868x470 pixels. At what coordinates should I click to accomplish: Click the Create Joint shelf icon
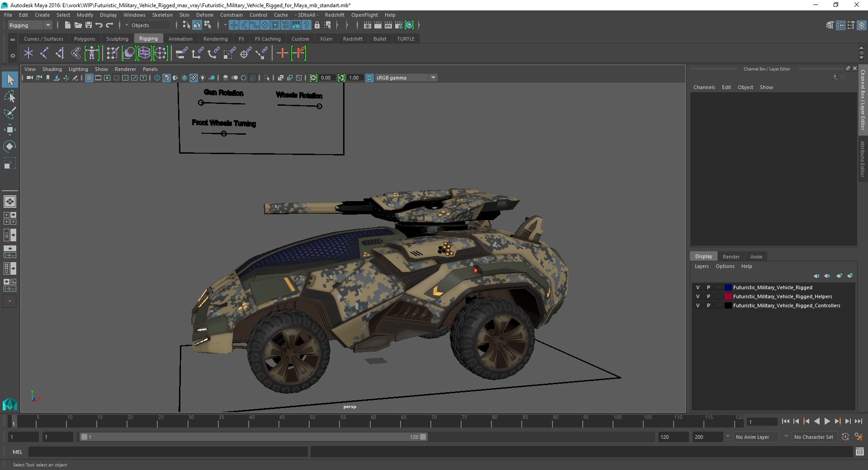[x=44, y=53]
